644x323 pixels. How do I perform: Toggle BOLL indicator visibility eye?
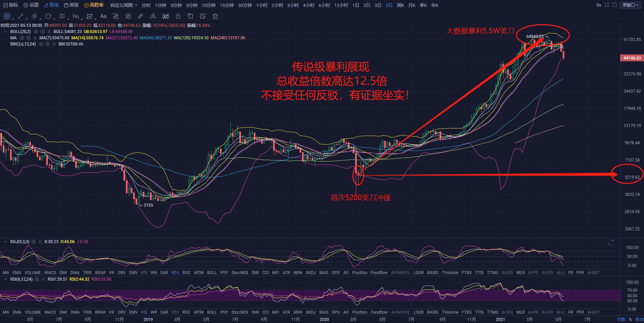click(x=36, y=32)
